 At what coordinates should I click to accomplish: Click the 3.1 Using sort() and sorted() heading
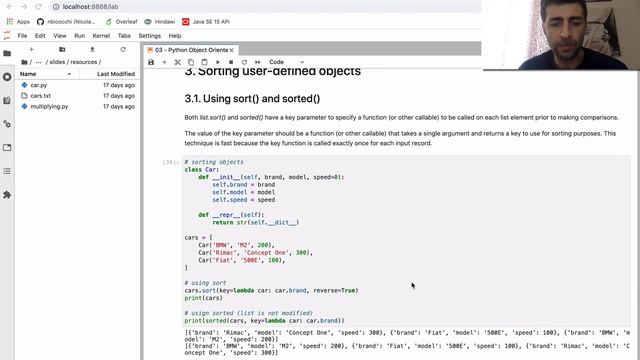click(x=252, y=99)
